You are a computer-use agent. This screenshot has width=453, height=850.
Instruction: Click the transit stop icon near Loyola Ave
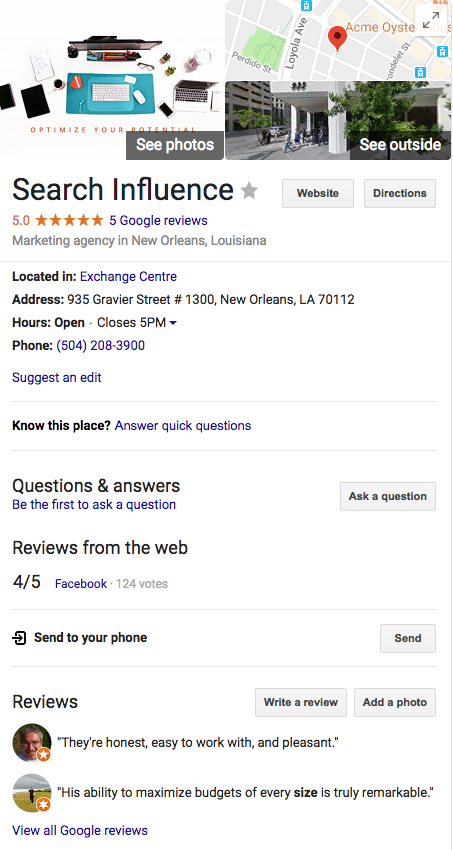pos(307,6)
